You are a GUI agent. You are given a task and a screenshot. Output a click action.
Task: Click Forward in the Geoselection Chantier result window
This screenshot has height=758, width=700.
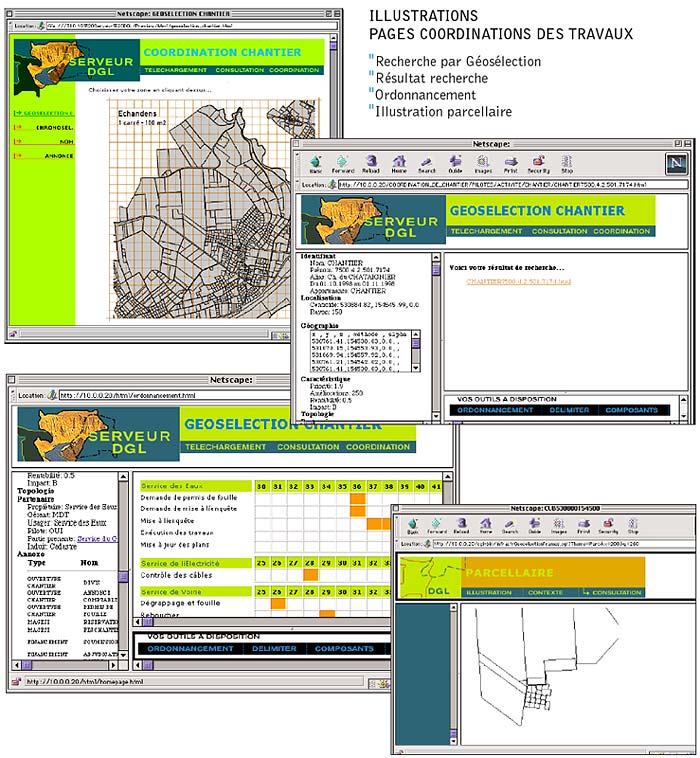[x=343, y=164]
